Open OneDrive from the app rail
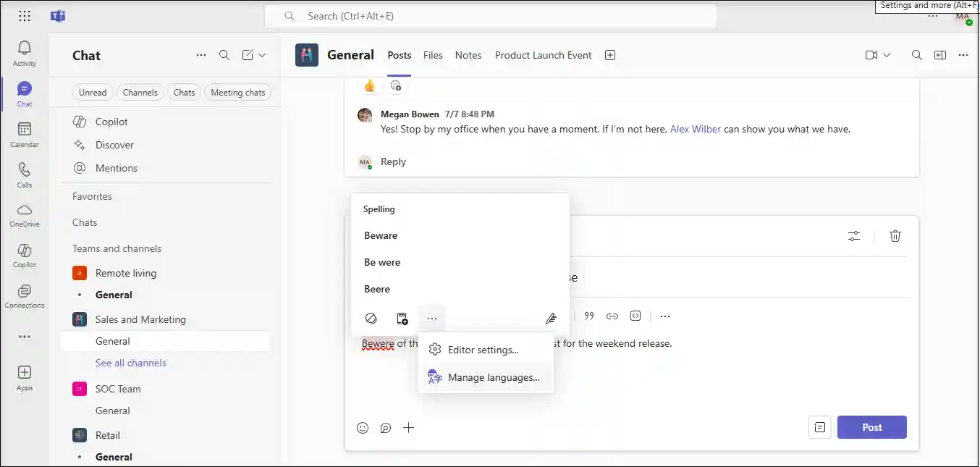 (x=25, y=215)
